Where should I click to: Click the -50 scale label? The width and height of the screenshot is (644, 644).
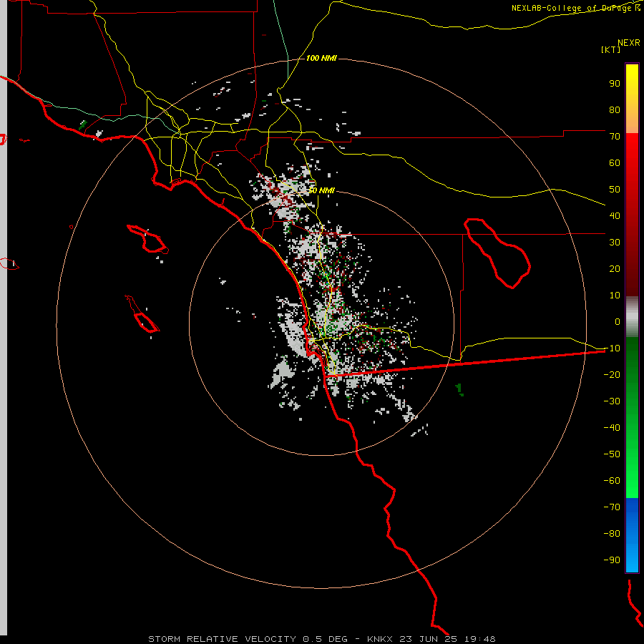click(612, 454)
